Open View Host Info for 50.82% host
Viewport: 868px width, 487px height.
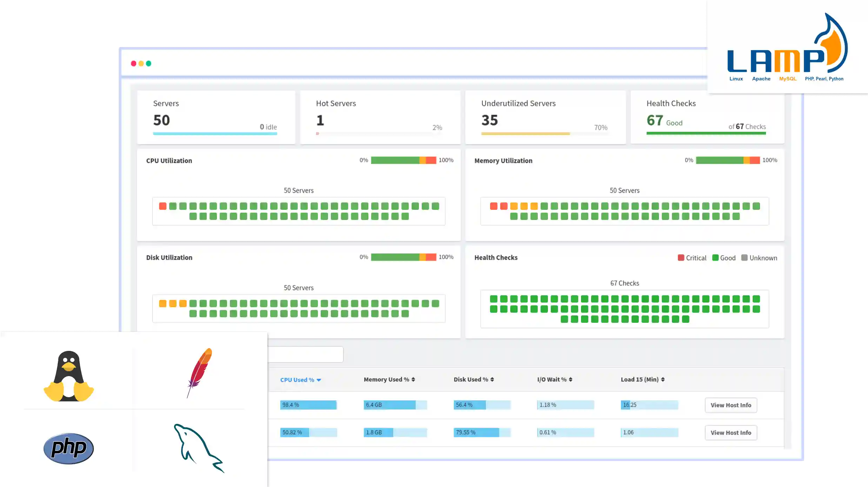(730, 433)
